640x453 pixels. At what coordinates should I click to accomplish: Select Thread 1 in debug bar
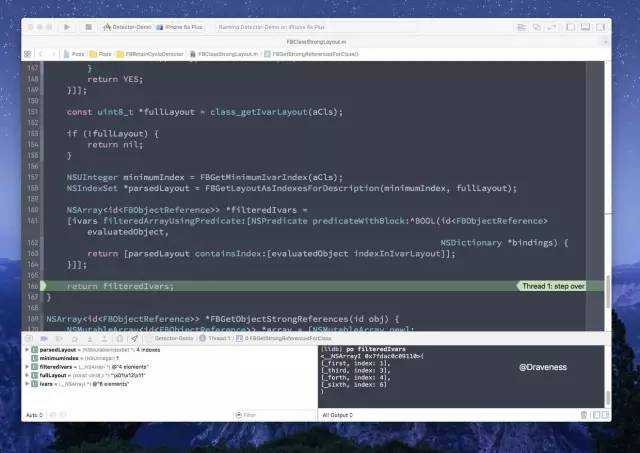215,338
